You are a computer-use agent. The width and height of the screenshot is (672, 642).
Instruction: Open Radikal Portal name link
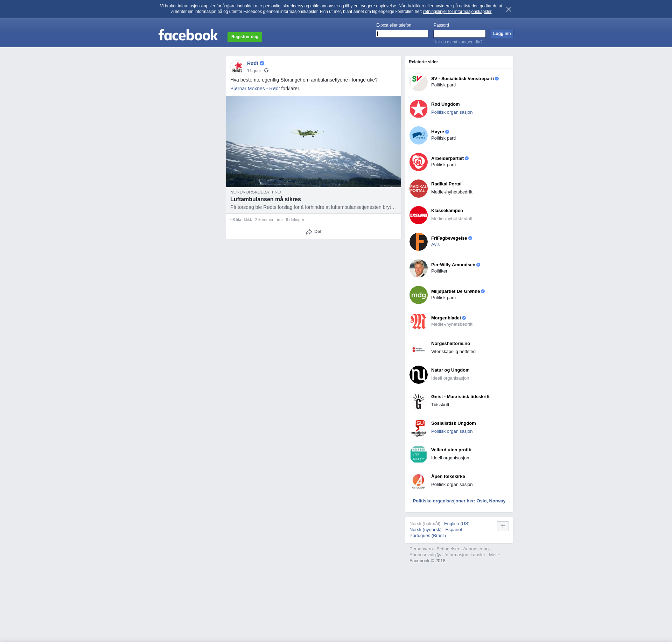click(446, 184)
